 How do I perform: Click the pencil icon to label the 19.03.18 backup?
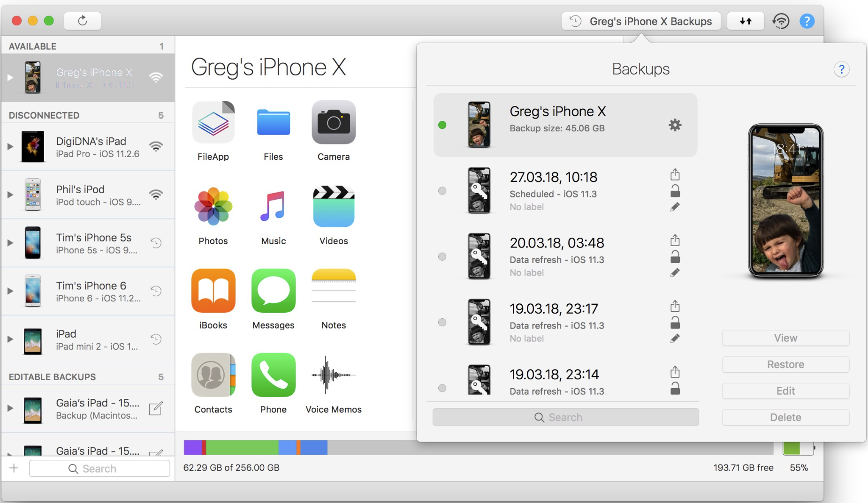(x=676, y=338)
